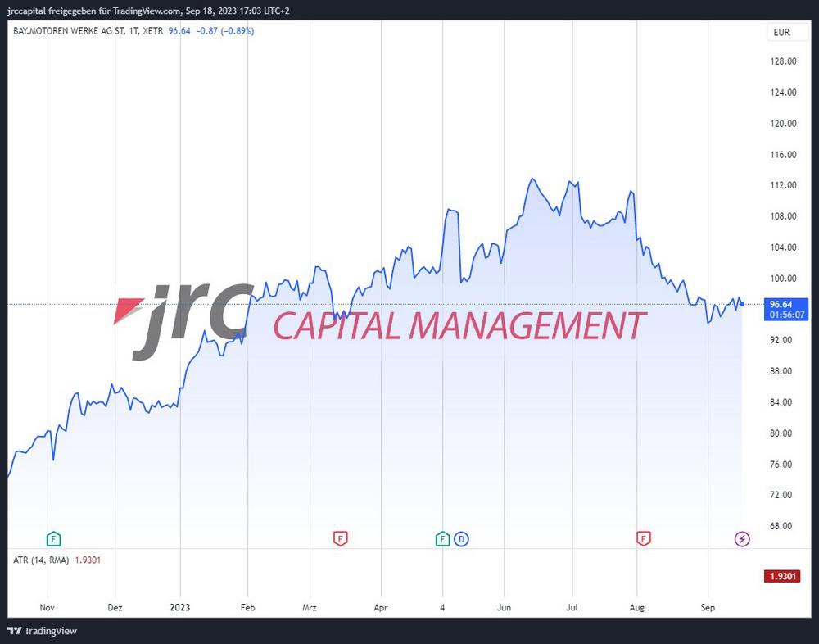Viewport: 819px width, 644px height.
Task: Click the 112.00 price axis label
Action: (x=783, y=185)
